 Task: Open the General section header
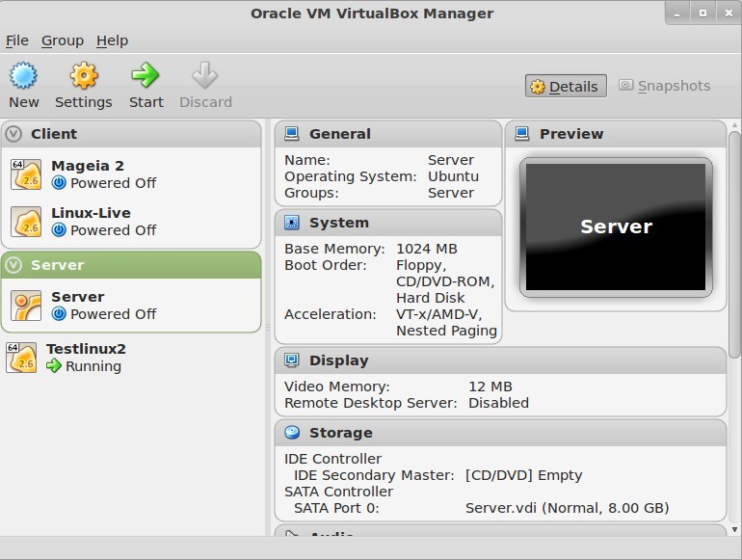point(388,134)
